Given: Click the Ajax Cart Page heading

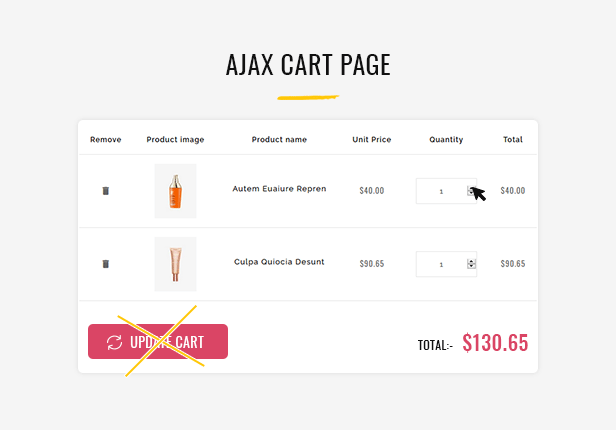Looking at the screenshot, I should (308, 64).
